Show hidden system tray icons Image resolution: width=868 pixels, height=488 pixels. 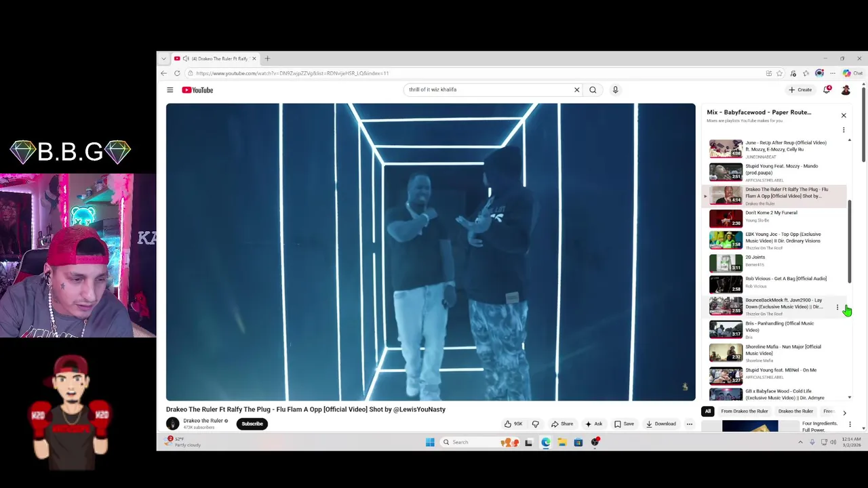coord(800,442)
